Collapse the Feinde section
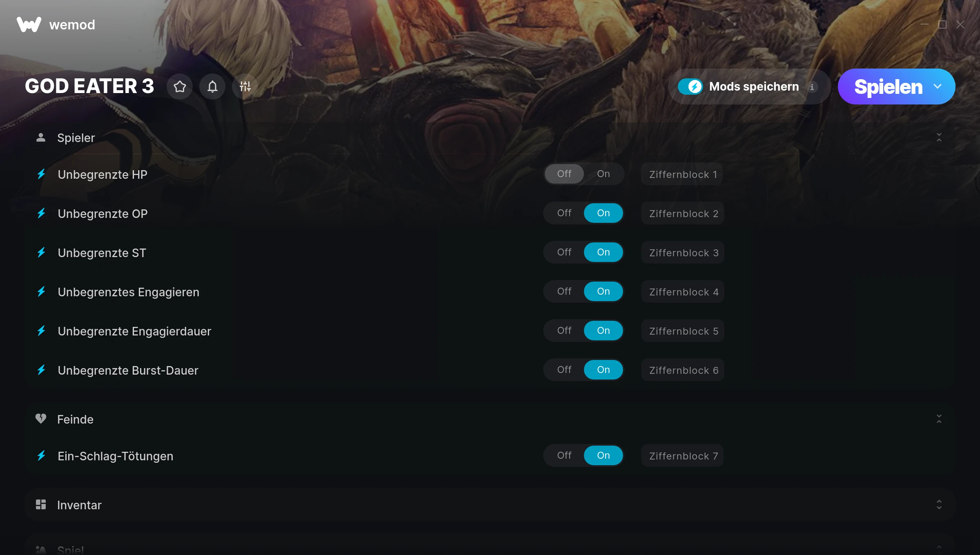Viewport: 980px width, 555px height. [x=939, y=419]
